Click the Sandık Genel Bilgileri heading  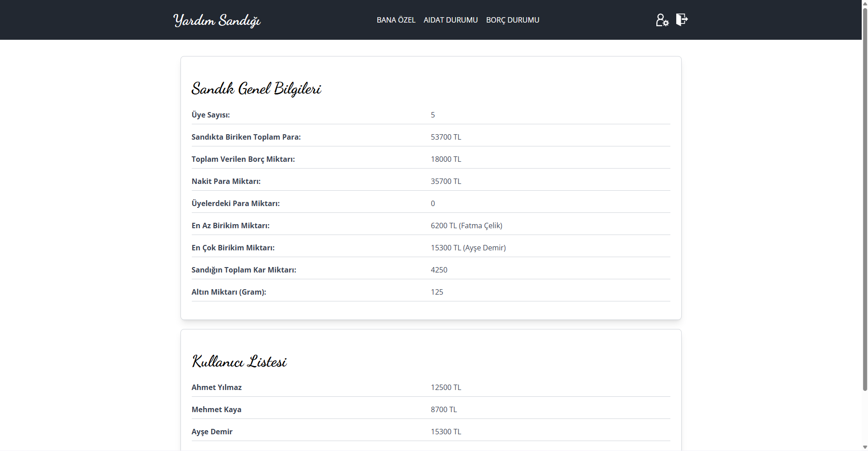tap(256, 89)
